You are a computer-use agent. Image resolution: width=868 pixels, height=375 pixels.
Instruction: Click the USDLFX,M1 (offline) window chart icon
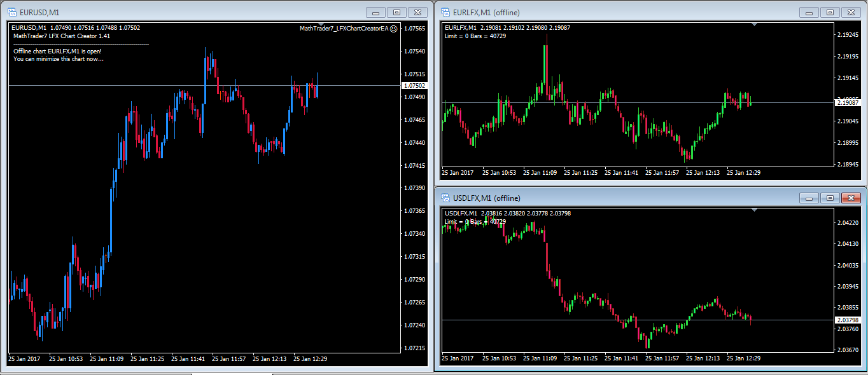click(x=444, y=198)
